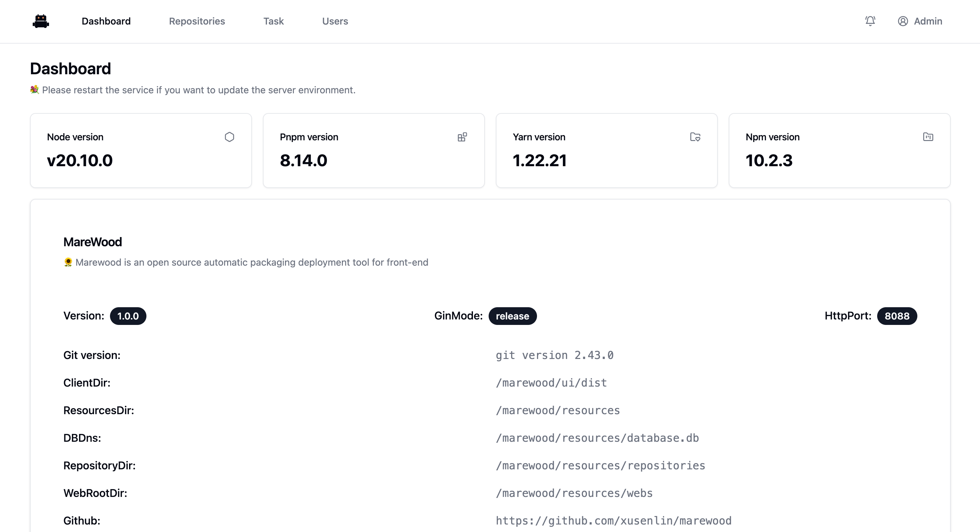
Task: Click the blocks icon on Pnpm version card
Action: click(x=462, y=137)
